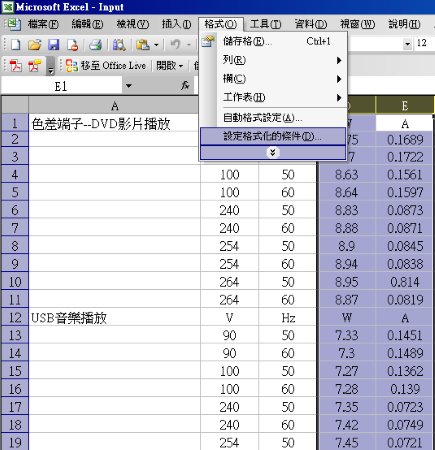Select row 1 header

[15, 123]
